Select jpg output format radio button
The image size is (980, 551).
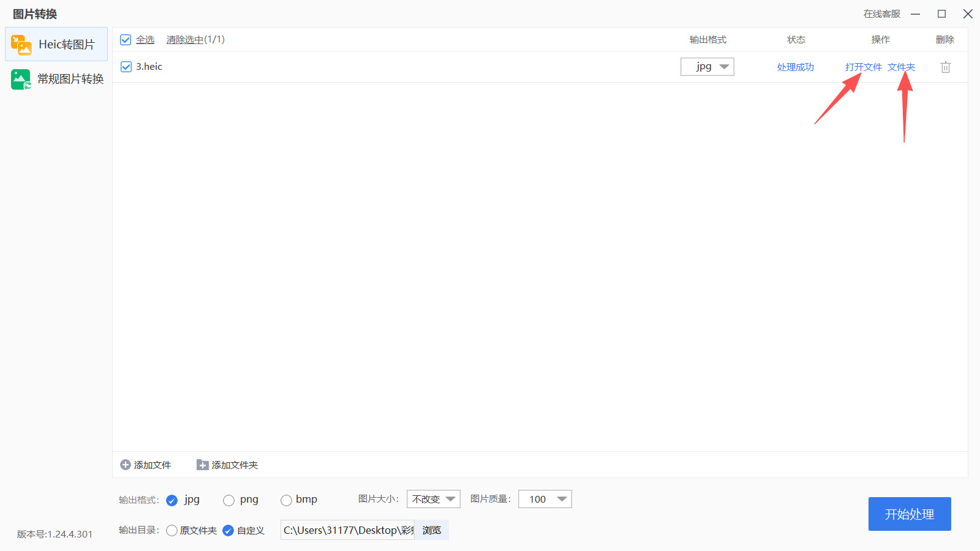point(172,500)
